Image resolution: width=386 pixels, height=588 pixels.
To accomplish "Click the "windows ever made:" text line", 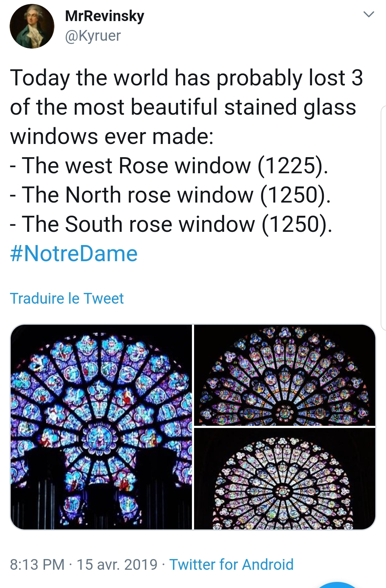I will (112, 136).
